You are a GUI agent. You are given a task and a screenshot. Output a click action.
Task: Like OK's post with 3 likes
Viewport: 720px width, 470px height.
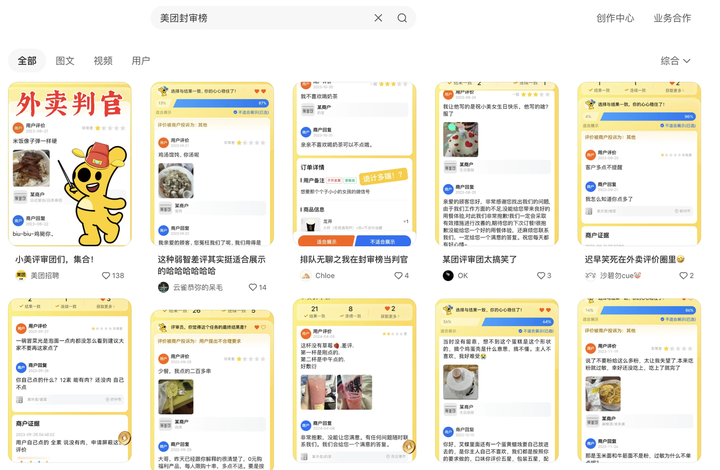(x=544, y=275)
